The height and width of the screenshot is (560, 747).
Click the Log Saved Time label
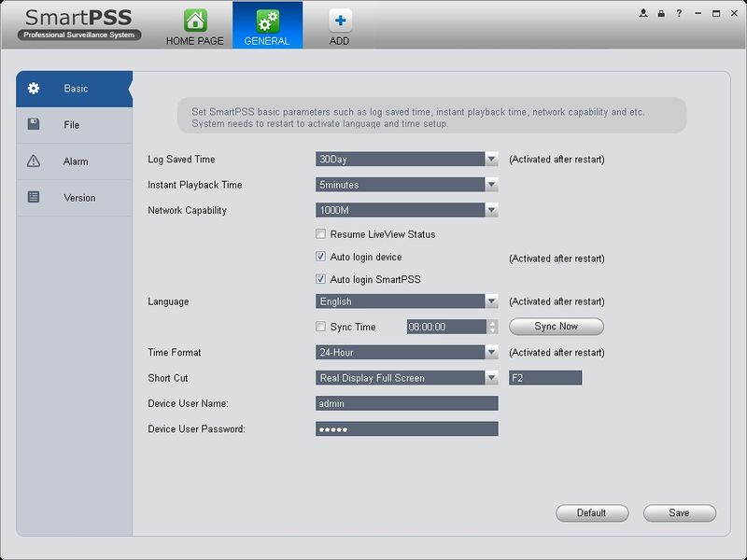[x=181, y=159]
